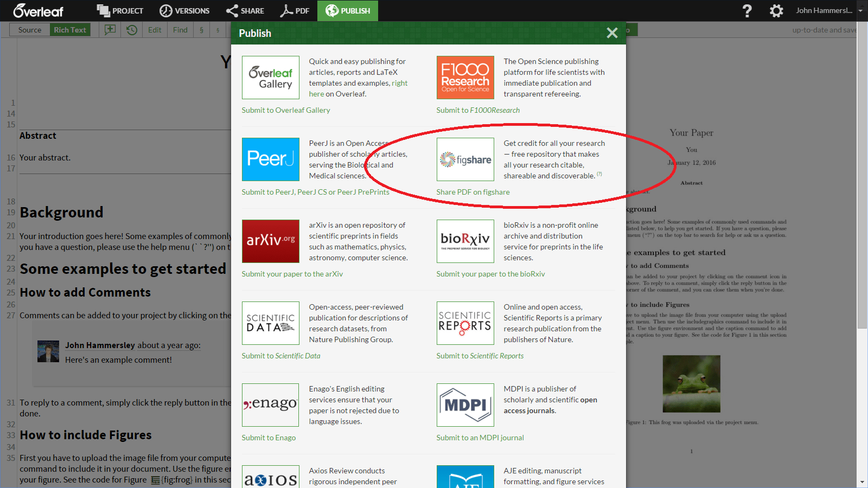Click the 'Your Paper' title in PDF preview

tap(691, 133)
